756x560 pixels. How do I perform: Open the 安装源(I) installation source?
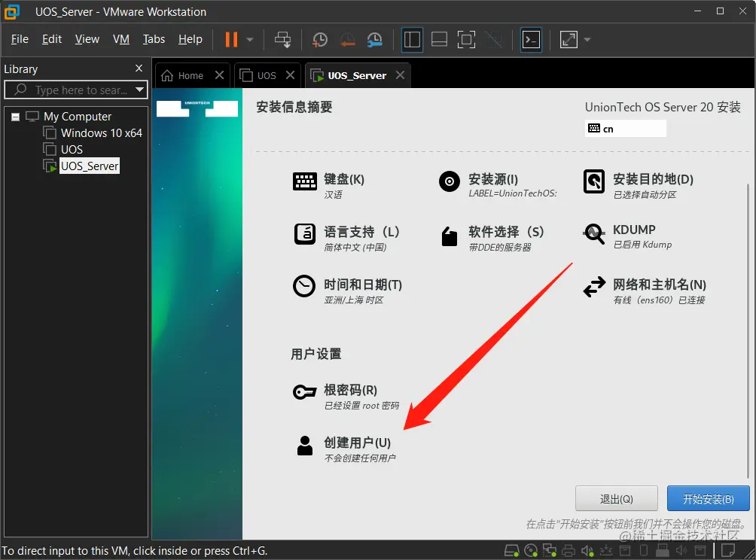pos(498,186)
